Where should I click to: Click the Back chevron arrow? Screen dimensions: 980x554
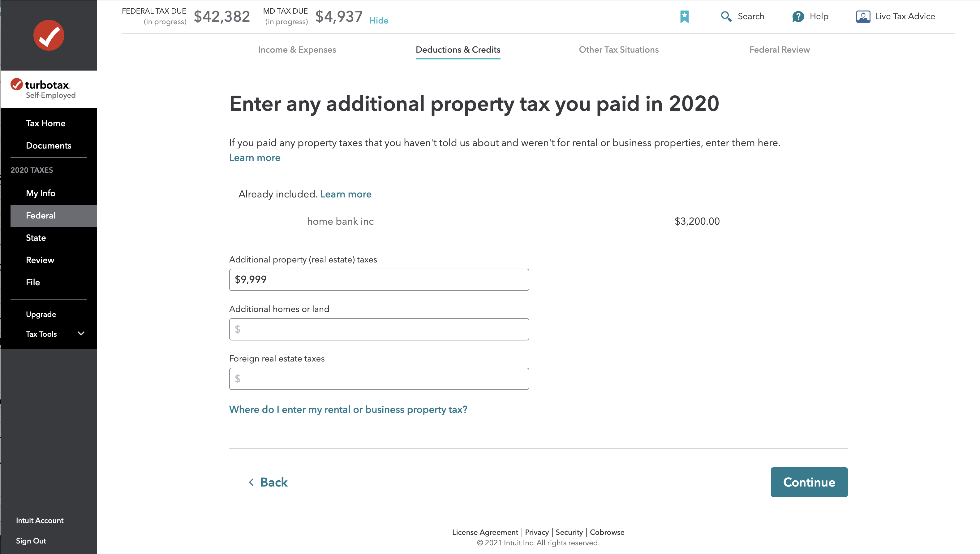click(x=251, y=482)
